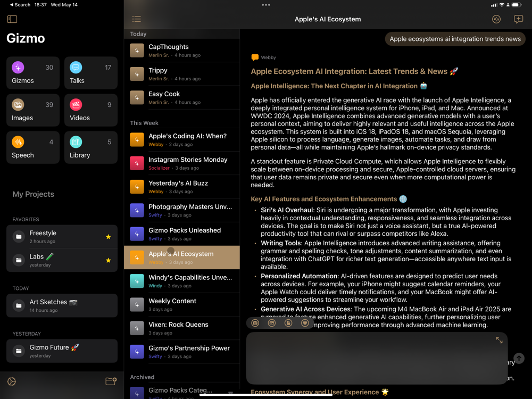Open Gizmo Packs Unleashed chat
Screen dimensions: 532x399
(x=182, y=234)
